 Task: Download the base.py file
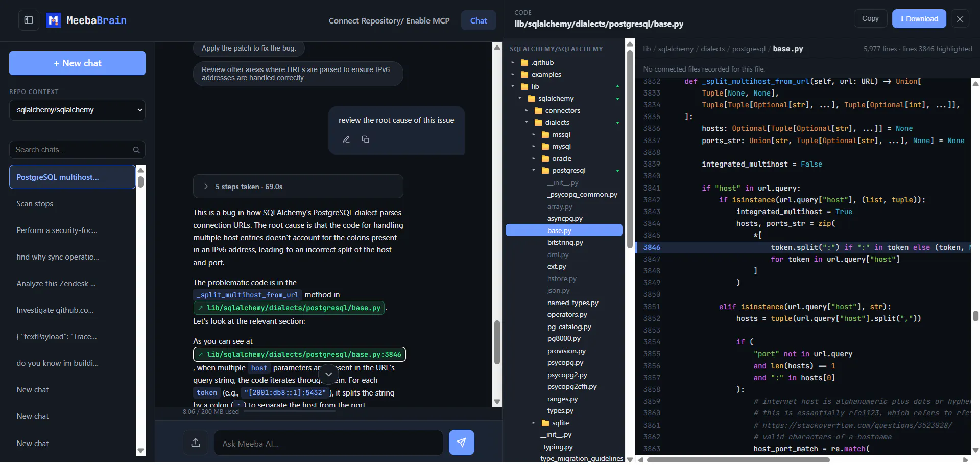[919, 19]
